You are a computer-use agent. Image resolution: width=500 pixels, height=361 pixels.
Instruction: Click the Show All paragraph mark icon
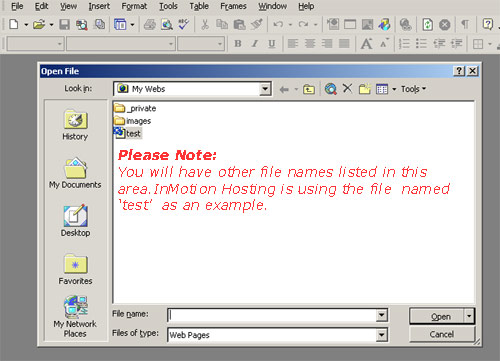coord(465,25)
